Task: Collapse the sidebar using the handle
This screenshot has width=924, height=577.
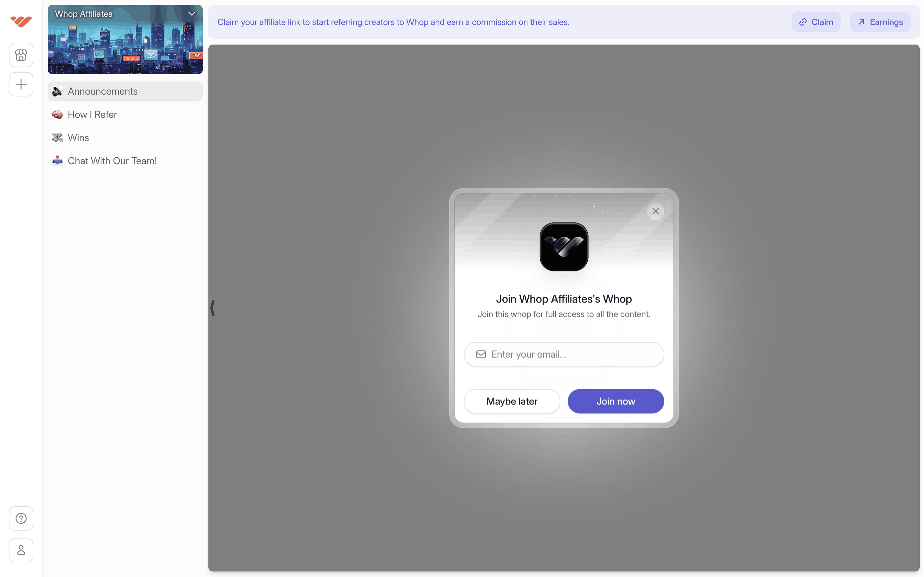Action: (213, 308)
